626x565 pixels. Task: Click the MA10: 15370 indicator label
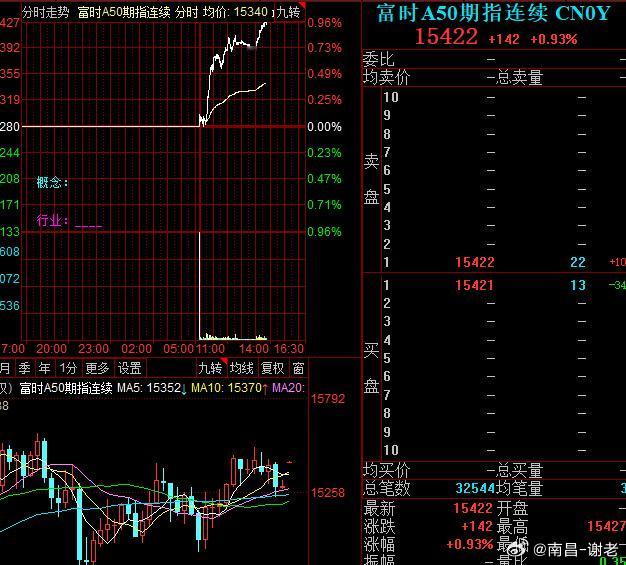(229, 388)
